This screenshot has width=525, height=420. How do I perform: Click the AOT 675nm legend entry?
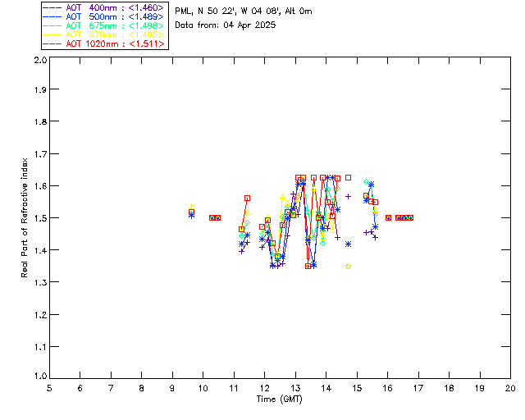coord(103,25)
